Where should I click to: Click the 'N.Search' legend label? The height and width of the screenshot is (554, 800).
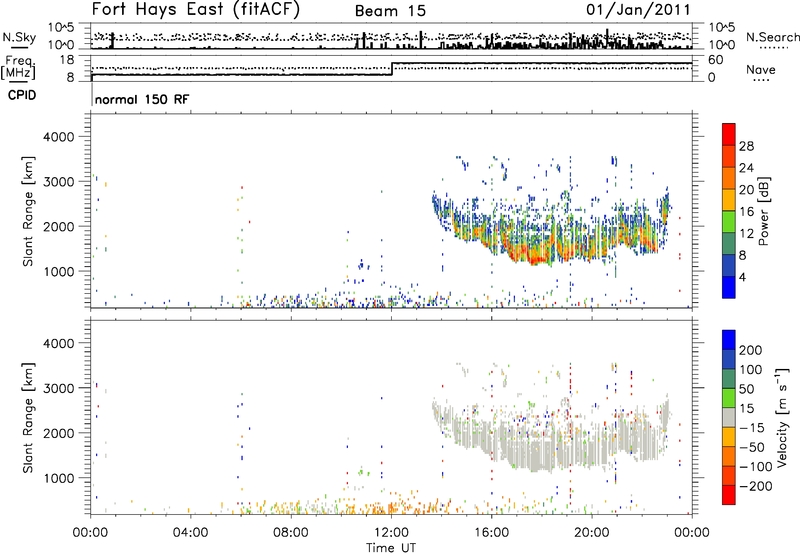[773, 37]
